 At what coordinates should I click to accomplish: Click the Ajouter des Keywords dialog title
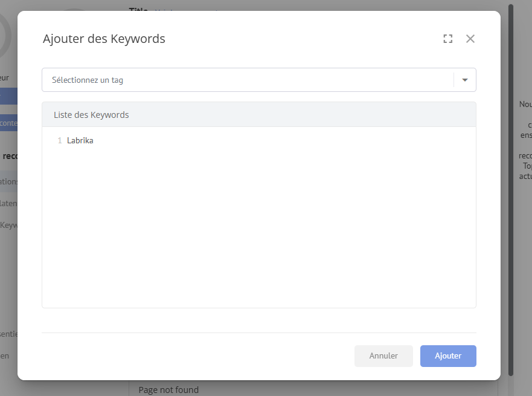pyautogui.click(x=104, y=39)
